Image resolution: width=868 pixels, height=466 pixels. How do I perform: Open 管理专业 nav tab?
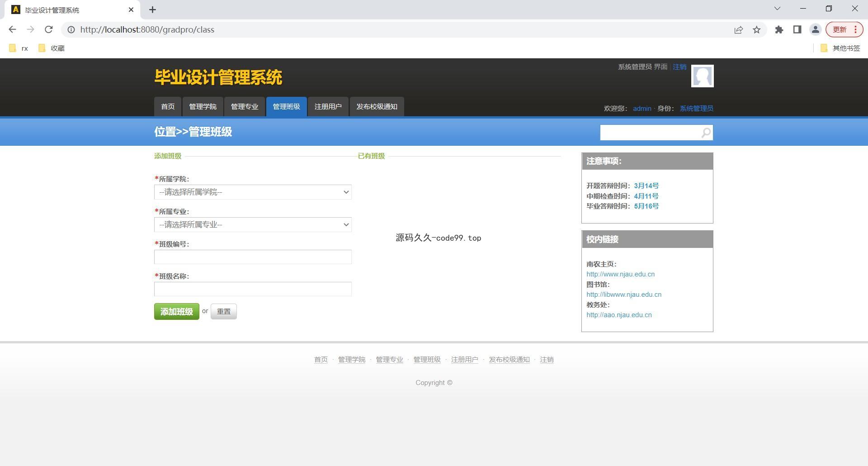point(245,107)
